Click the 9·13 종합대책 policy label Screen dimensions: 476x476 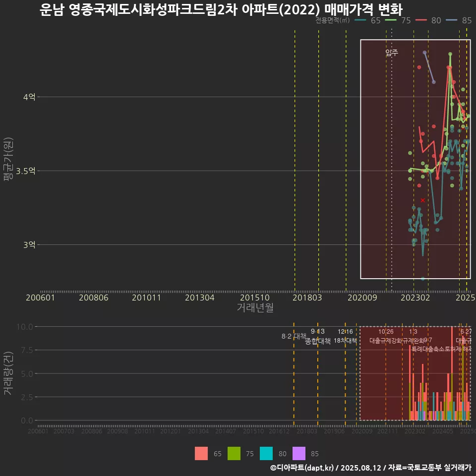(317, 336)
